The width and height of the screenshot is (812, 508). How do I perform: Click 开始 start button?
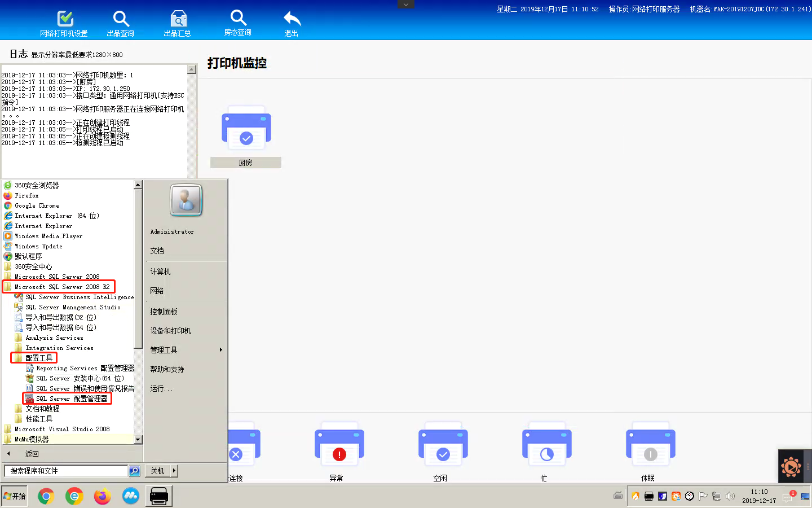click(14, 496)
